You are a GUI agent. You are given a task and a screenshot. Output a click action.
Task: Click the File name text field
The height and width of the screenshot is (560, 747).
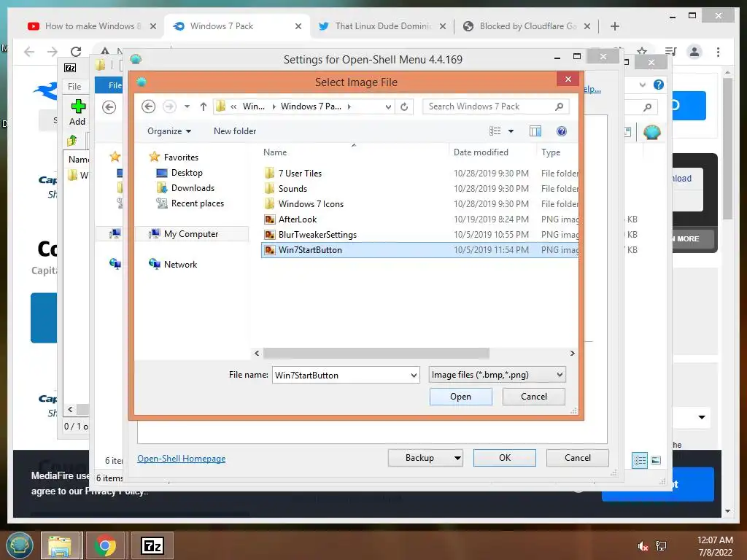coord(341,376)
